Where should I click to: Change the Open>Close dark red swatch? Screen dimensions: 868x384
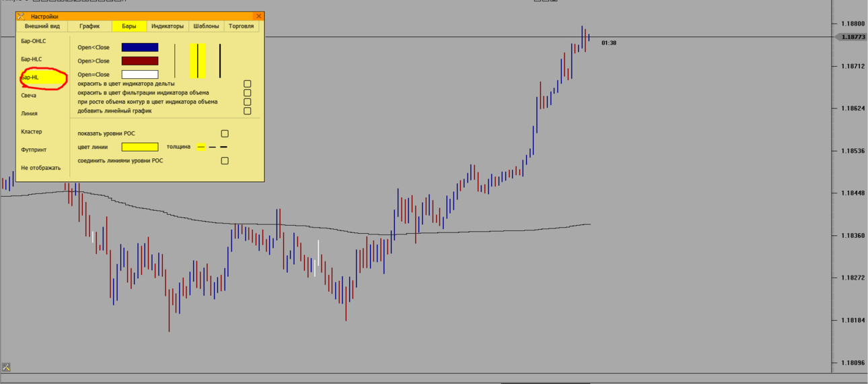coord(140,61)
